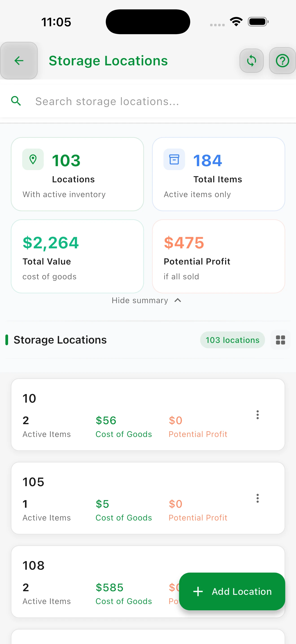Viewport: 296px width, 644px height.
Task: Tap the refresh sync icon
Action: (251, 61)
